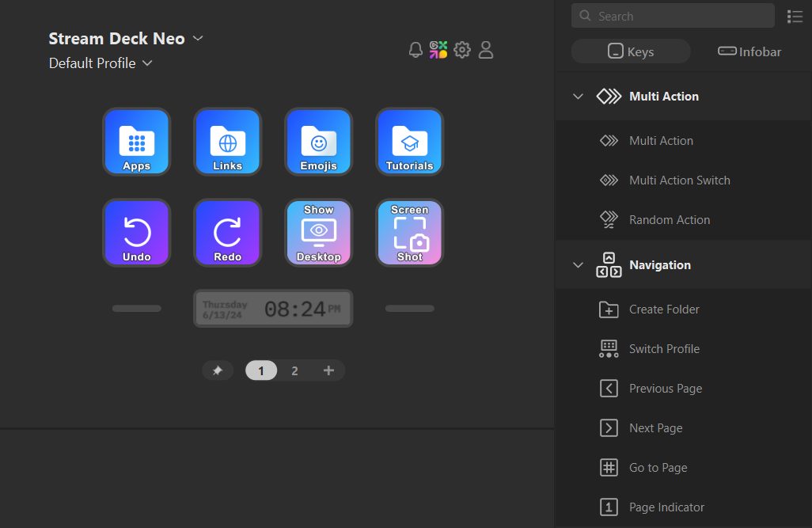This screenshot has height=528, width=812.
Task: Select the Emojis folder key
Action: pyautogui.click(x=318, y=142)
